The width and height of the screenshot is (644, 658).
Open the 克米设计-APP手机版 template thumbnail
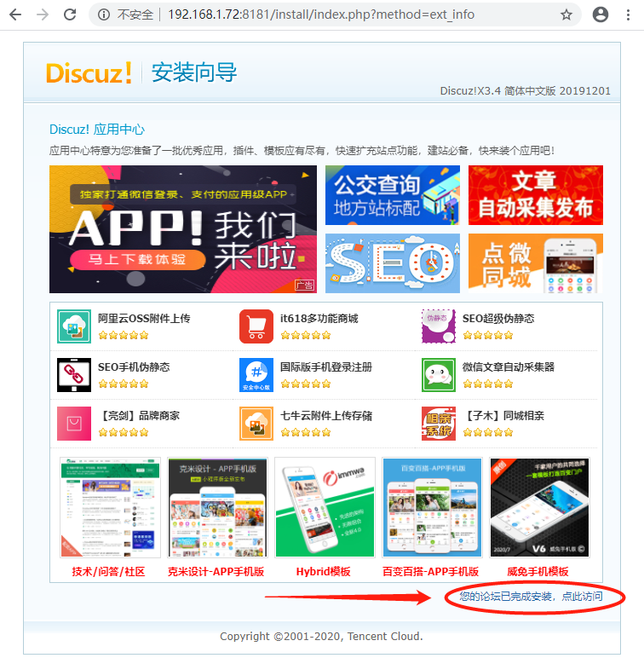217,507
